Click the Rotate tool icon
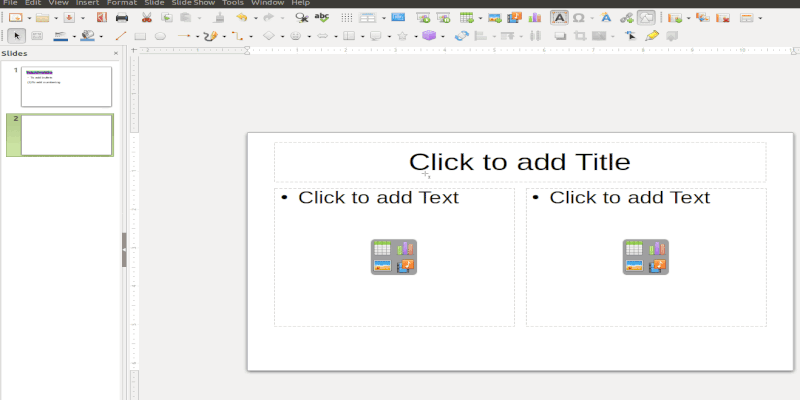The image size is (800, 400). pyautogui.click(x=461, y=36)
